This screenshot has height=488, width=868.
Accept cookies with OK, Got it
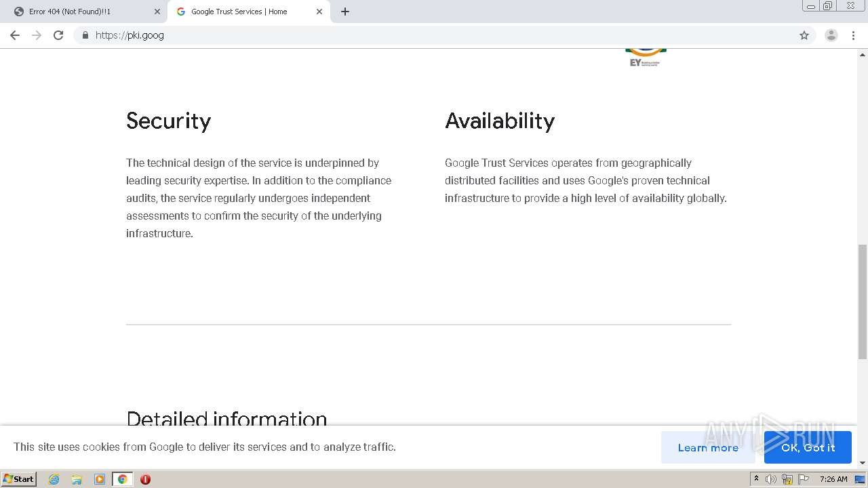point(808,447)
